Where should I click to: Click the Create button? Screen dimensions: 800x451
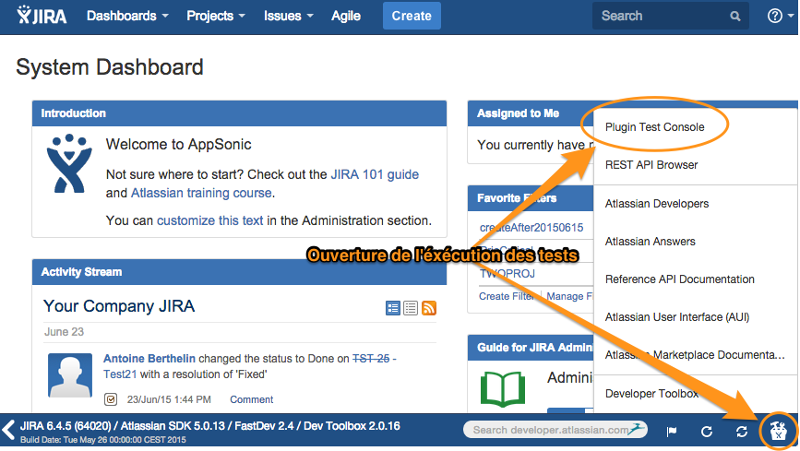tap(412, 16)
